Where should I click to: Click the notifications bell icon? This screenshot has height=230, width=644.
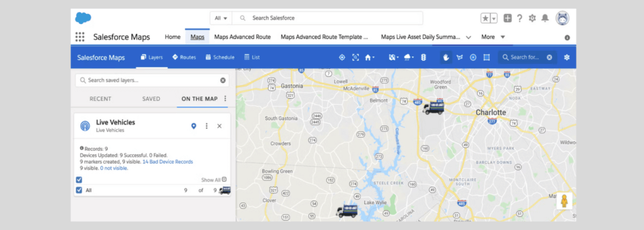pyautogui.click(x=545, y=18)
